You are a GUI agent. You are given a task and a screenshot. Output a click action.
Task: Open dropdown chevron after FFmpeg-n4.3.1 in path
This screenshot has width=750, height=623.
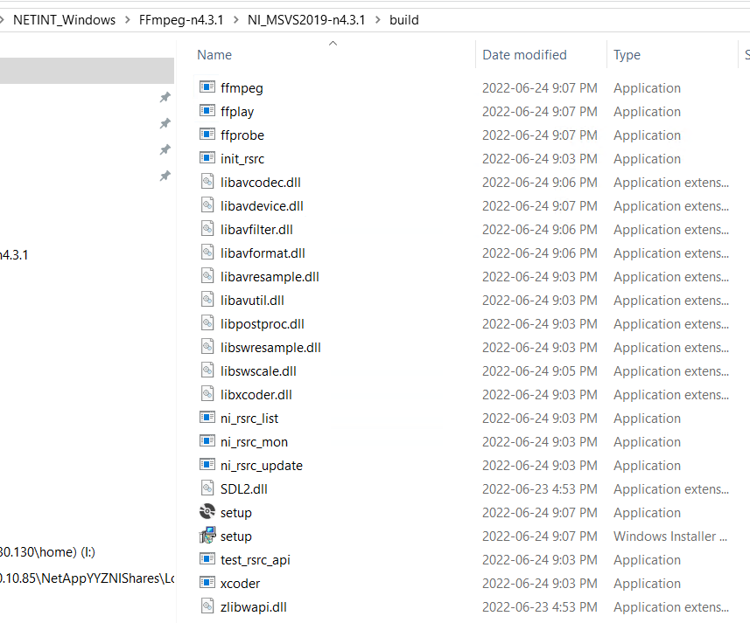236,20
